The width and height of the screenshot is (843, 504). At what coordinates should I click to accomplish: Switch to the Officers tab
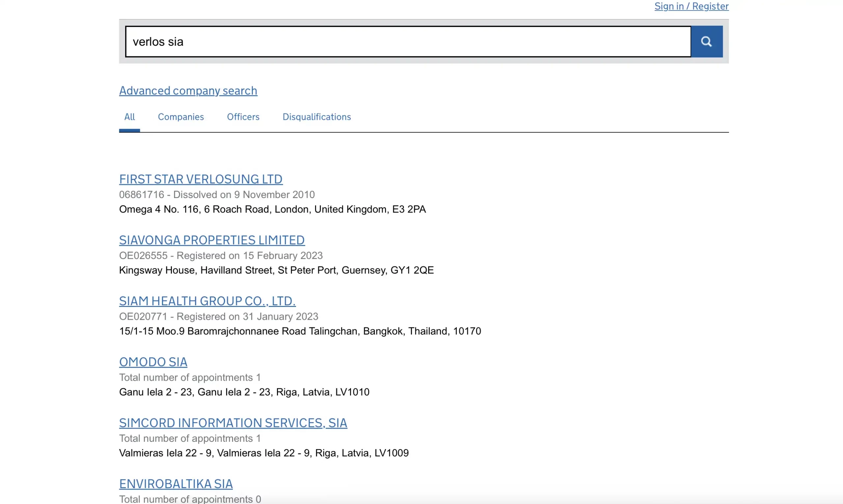coord(243,117)
